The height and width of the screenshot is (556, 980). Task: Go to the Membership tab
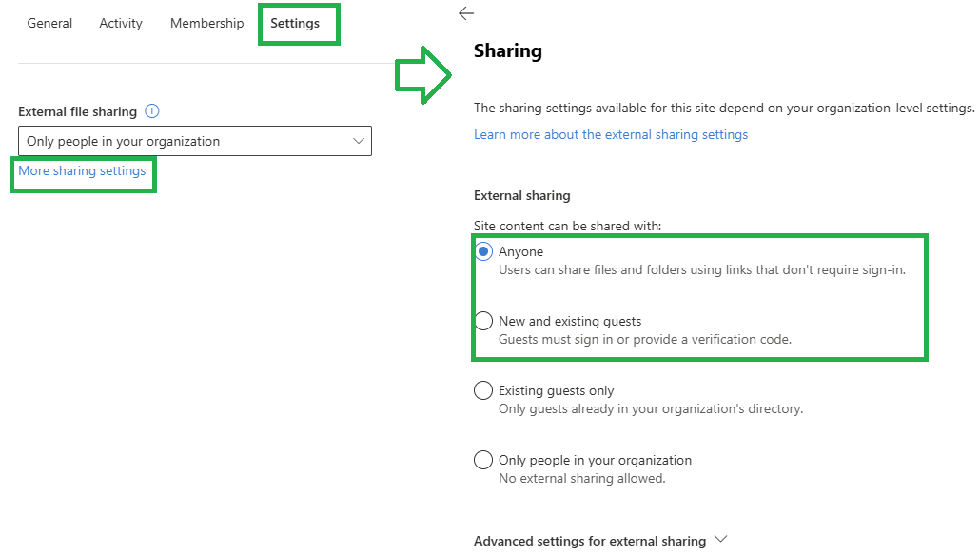[x=206, y=23]
